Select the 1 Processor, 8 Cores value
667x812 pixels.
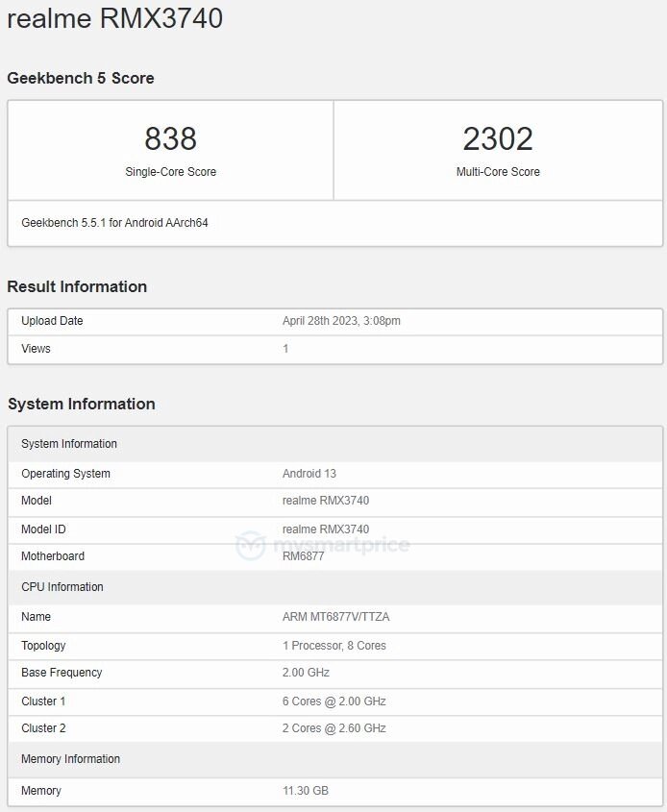tap(334, 645)
